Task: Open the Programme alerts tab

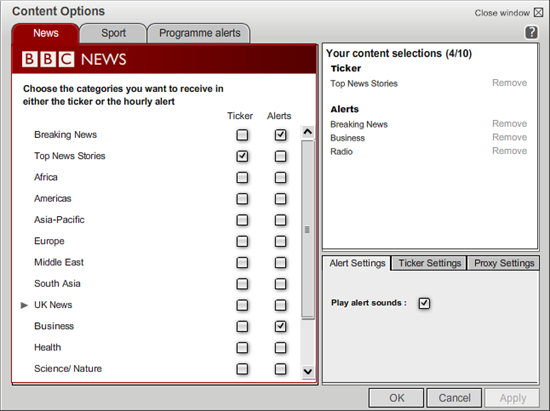Action: point(200,33)
